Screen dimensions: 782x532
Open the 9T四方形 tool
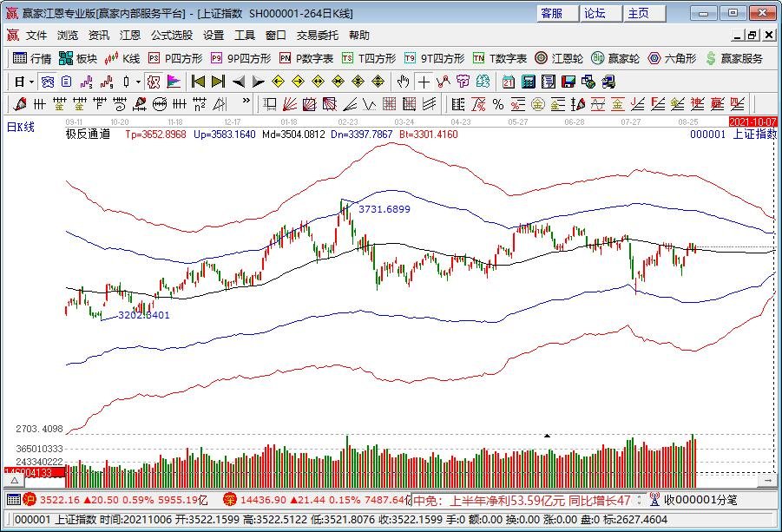pos(434,58)
